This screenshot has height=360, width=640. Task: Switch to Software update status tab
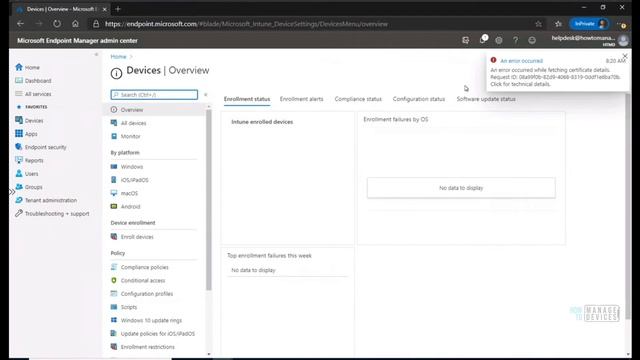click(486, 99)
